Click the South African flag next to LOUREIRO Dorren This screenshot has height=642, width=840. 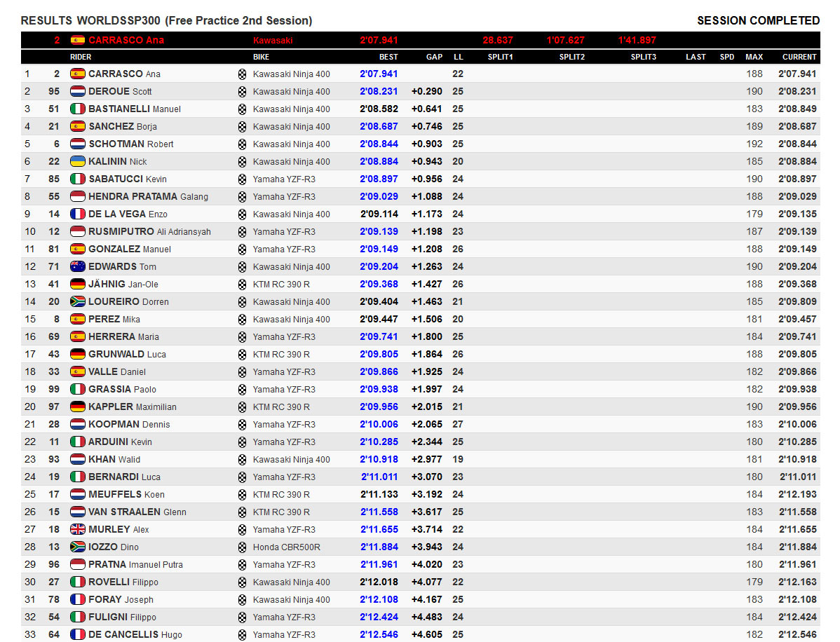click(78, 301)
